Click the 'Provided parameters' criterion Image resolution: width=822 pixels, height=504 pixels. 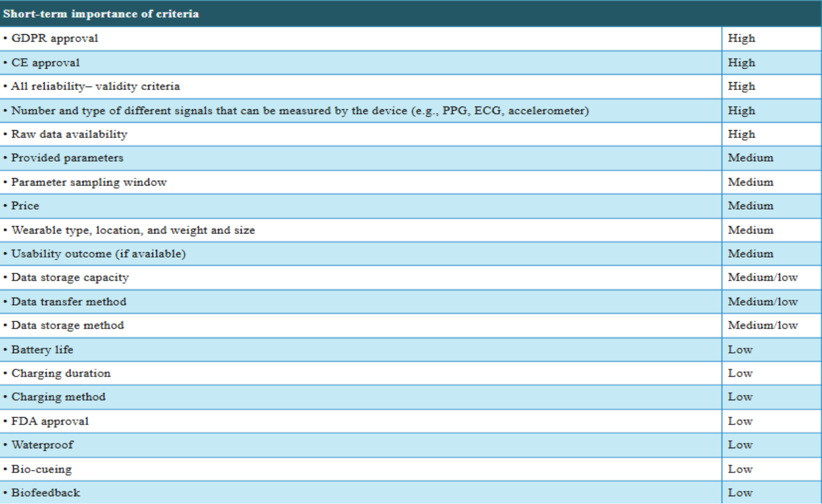67,158
